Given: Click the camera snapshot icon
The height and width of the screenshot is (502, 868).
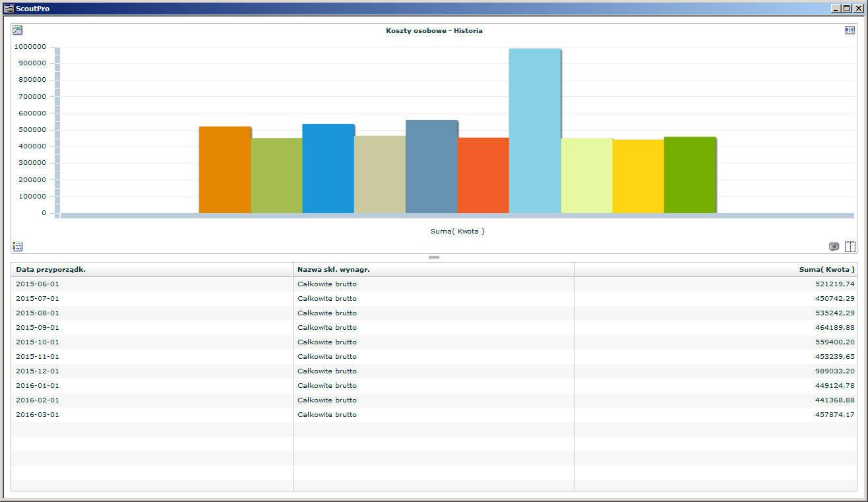Looking at the screenshot, I should pos(834,246).
